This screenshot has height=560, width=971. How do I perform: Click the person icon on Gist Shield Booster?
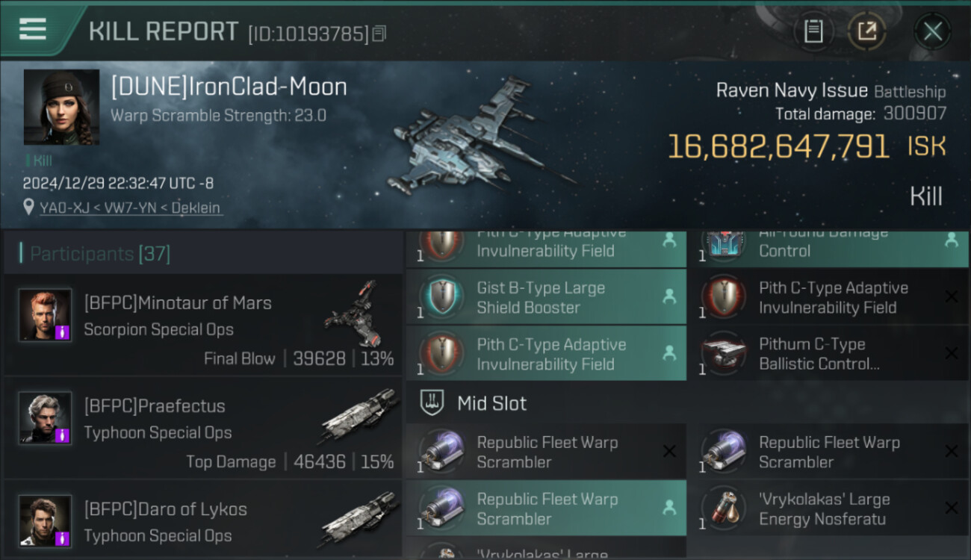(x=668, y=296)
